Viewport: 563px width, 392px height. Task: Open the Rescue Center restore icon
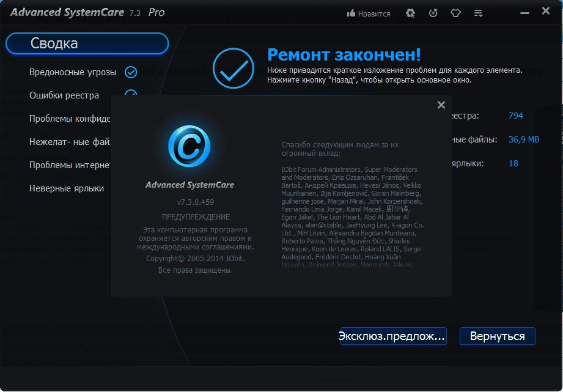(433, 13)
